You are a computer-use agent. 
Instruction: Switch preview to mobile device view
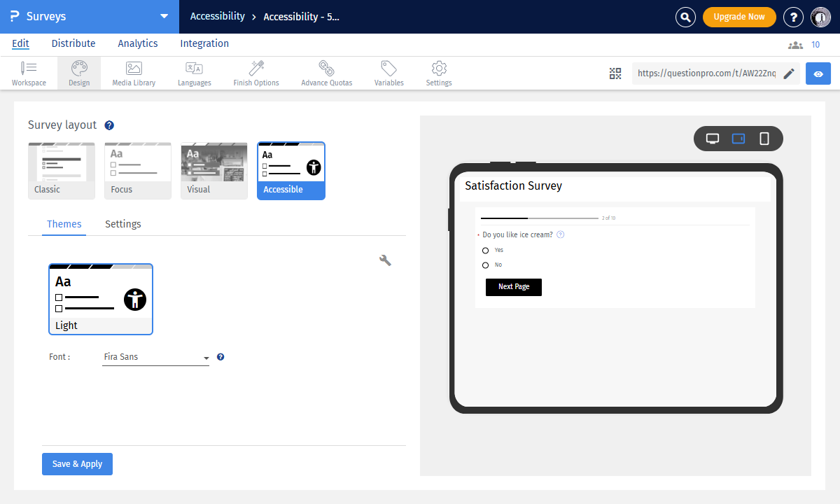point(764,138)
